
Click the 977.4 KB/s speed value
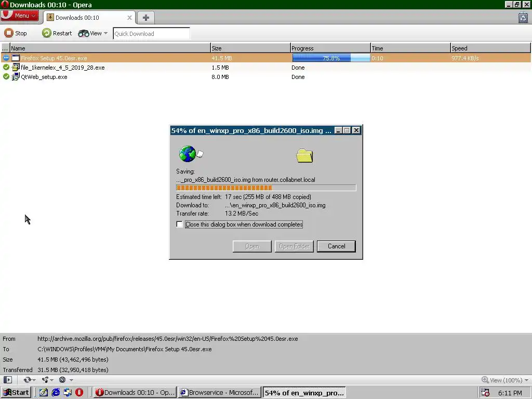click(465, 58)
